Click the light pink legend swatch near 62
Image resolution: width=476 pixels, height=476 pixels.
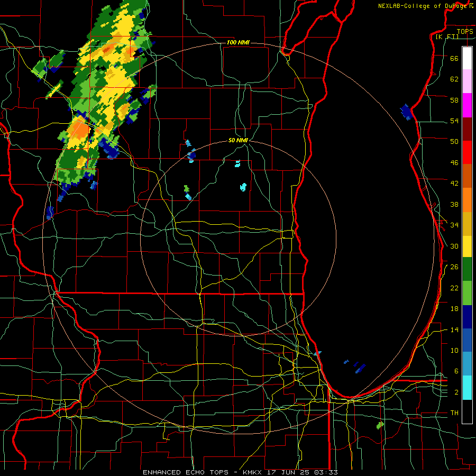click(x=467, y=81)
